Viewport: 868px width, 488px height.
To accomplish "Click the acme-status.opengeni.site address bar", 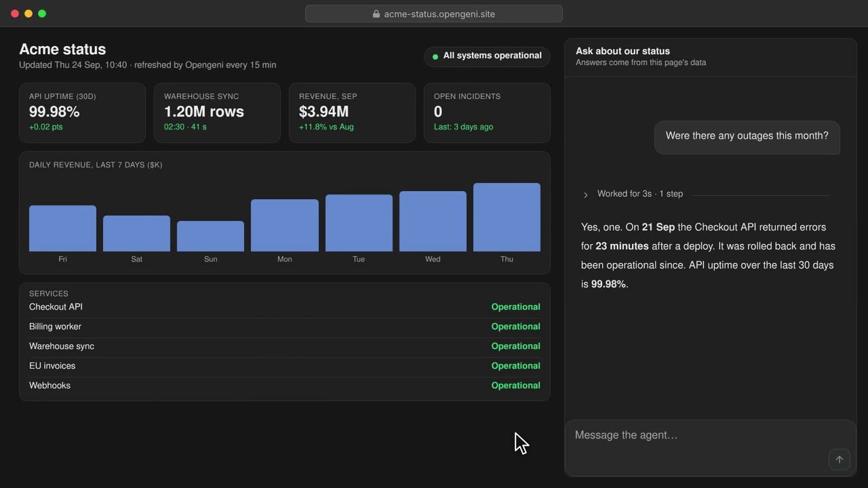I will point(434,14).
